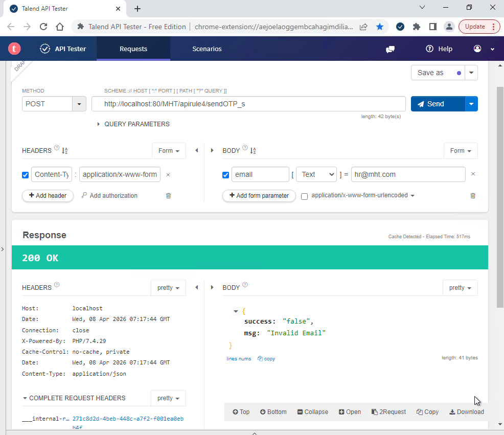Remove the Content-Type header row
This screenshot has width=504, height=435.
pos(168,175)
